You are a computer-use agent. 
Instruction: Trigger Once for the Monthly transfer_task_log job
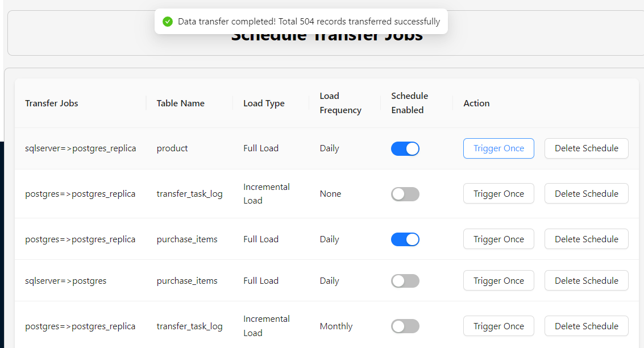498,326
